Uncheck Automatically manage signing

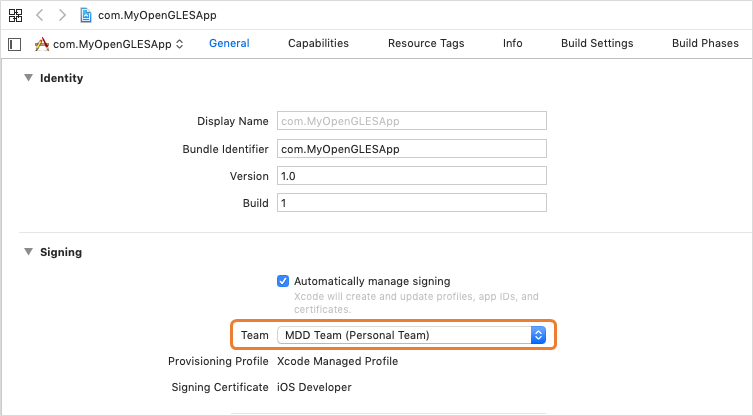coord(283,281)
